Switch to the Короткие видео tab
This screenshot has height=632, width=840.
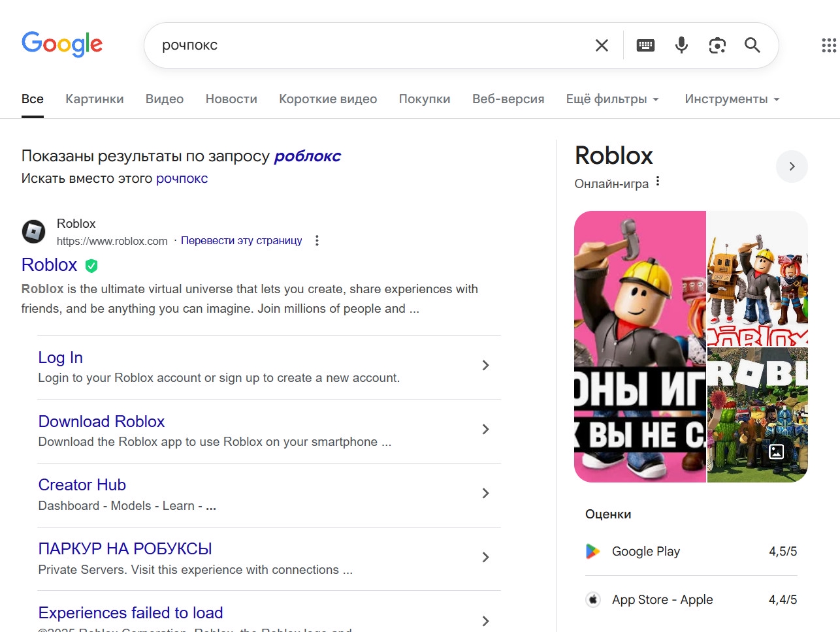[x=328, y=99]
